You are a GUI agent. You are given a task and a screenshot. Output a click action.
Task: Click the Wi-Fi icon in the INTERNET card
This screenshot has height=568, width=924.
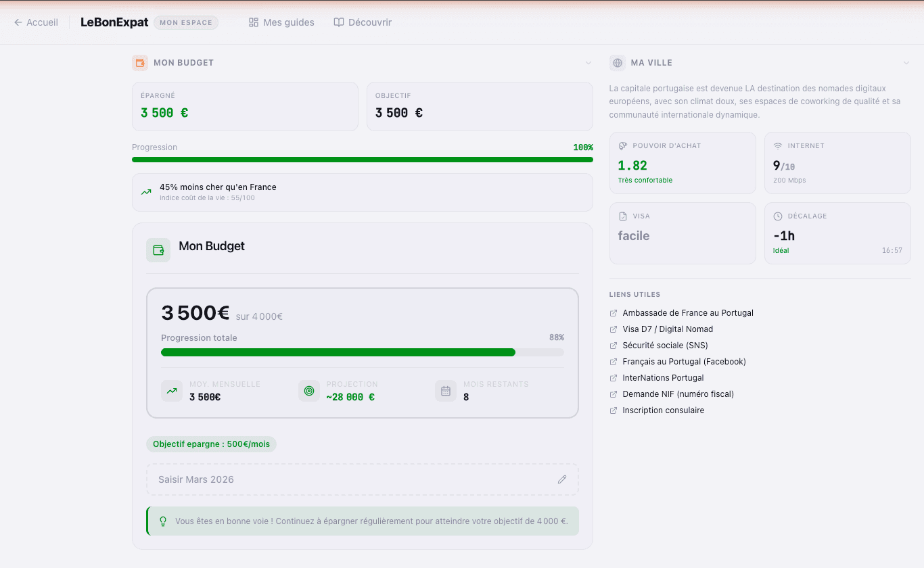click(x=779, y=145)
